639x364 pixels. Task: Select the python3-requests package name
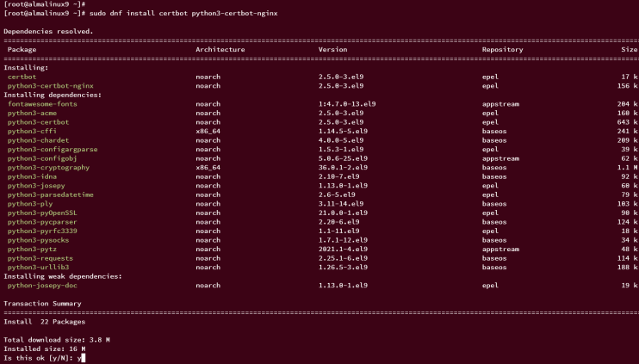tap(39, 258)
